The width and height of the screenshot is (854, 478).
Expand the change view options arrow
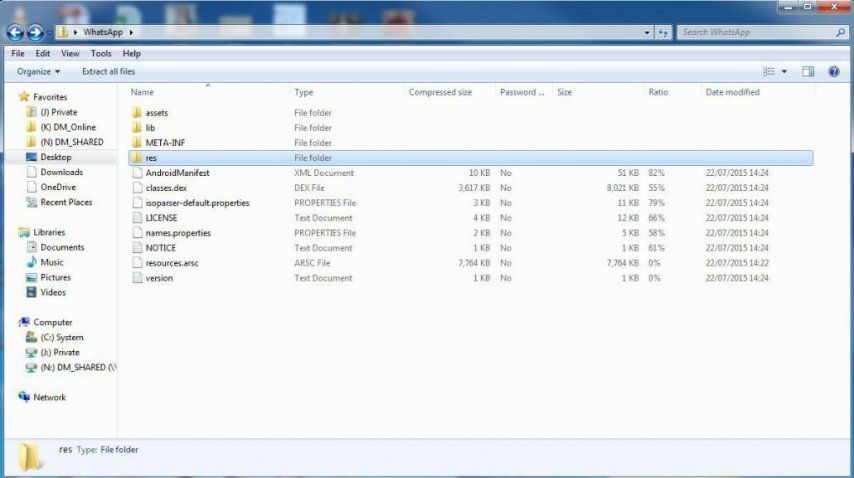coord(784,72)
